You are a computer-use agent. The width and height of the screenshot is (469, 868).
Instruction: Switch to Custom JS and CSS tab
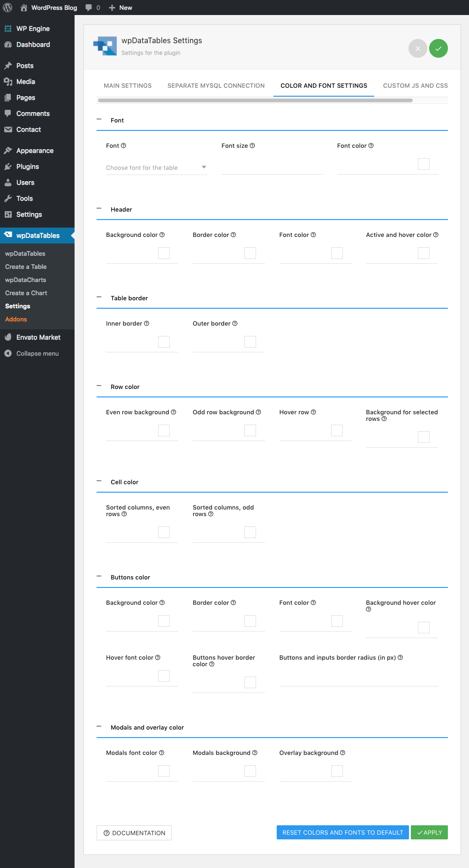tap(415, 86)
